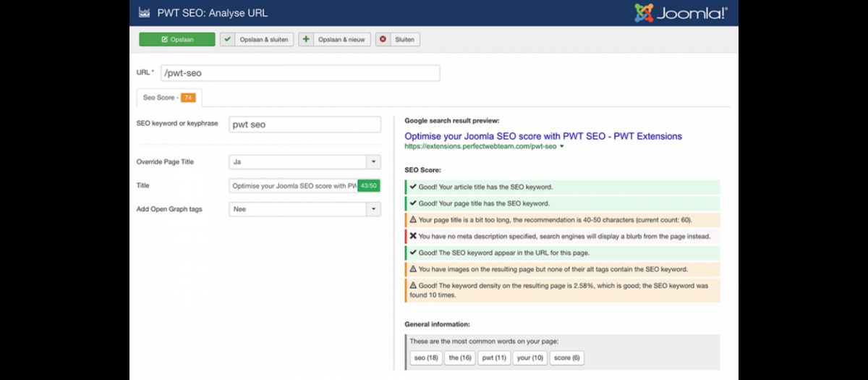The width and height of the screenshot is (868, 380).
Task: Click the 'keyword appear in the URL' message
Action: click(x=562, y=253)
